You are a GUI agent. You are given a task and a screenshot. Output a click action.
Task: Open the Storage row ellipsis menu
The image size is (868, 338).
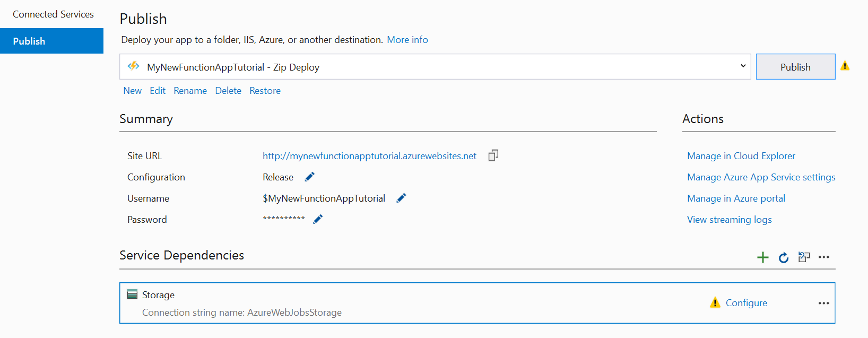tap(823, 304)
